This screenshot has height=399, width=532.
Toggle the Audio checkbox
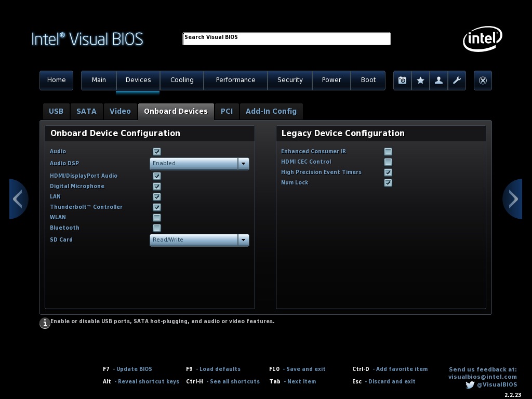(x=157, y=152)
